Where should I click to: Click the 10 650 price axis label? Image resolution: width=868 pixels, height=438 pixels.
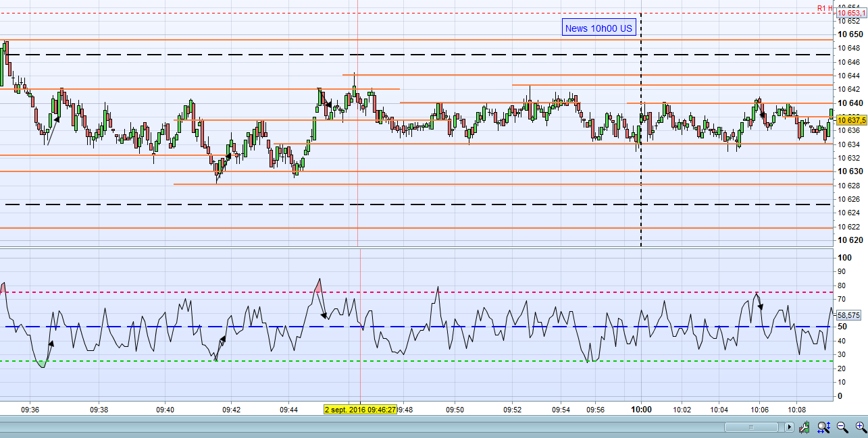(850, 34)
